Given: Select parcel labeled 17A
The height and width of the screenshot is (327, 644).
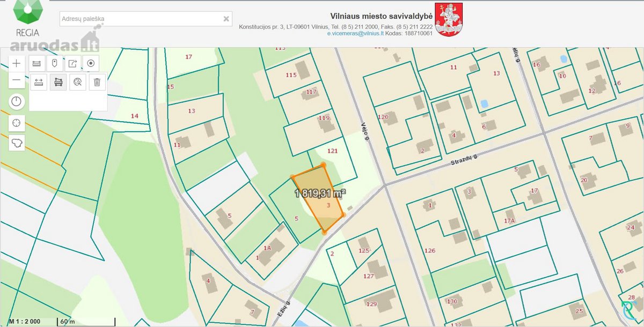Looking at the screenshot, I should tap(509, 220).
